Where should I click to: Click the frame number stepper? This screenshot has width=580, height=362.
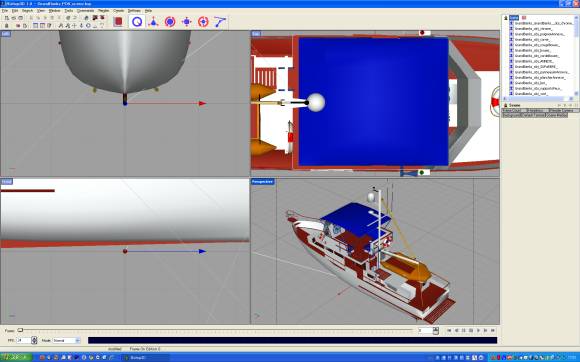[436, 331]
